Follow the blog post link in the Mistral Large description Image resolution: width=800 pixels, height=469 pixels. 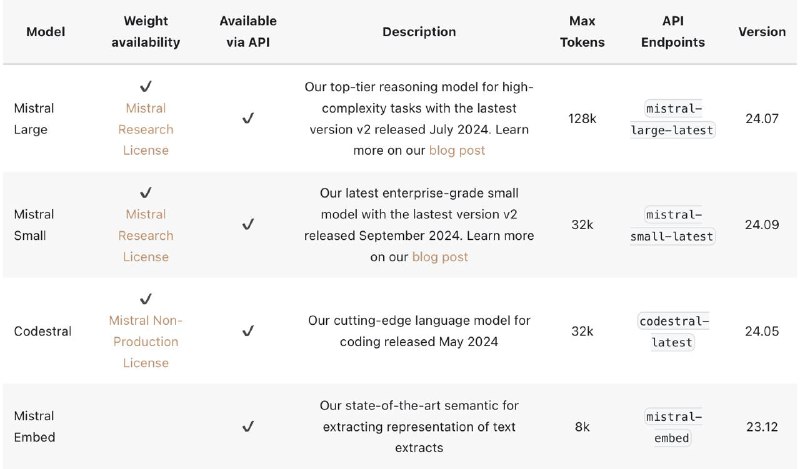(x=457, y=151)
